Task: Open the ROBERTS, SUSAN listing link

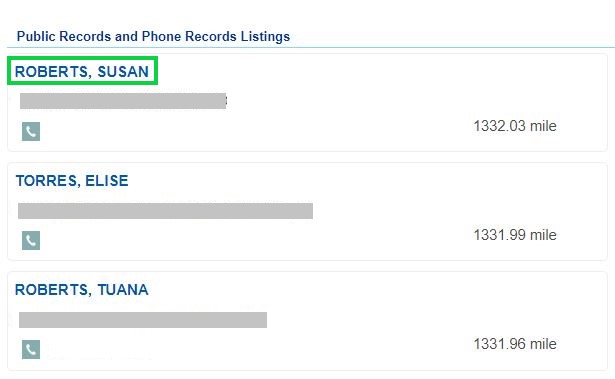Action: coord(82,71)
